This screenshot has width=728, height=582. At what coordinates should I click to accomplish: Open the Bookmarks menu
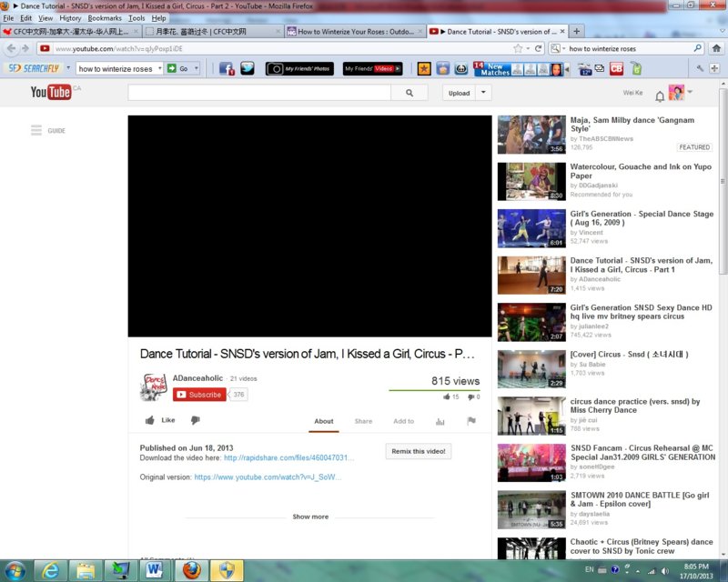tap(104, 17)
